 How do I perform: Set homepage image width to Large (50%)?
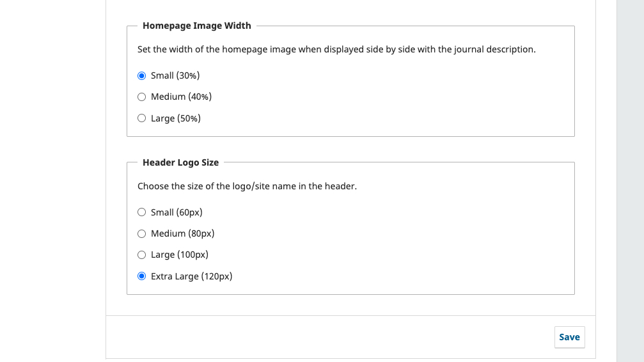pos(142,118)
